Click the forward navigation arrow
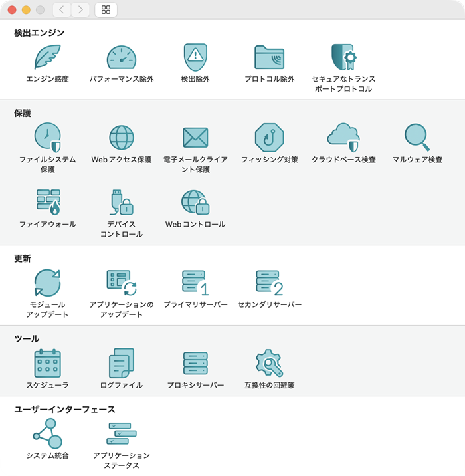Image resolution: width=465 pixels, height=476 pixels. pos(80,10)
